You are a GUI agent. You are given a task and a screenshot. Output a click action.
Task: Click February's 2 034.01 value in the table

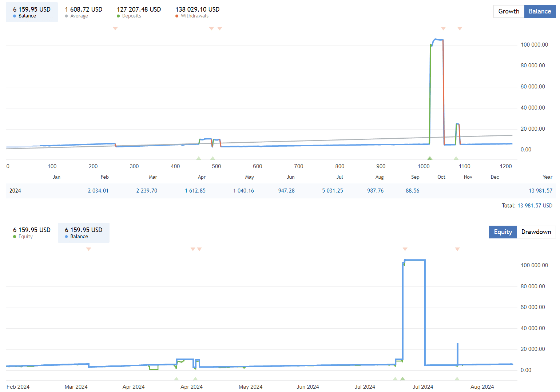pyautogui.click(x=98, y=190)
